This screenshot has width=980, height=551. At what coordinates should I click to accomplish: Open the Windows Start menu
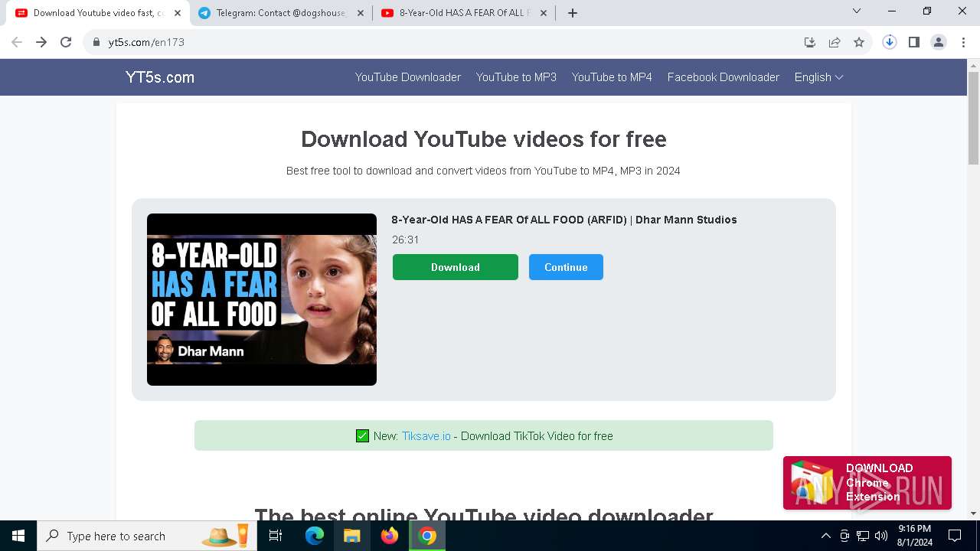[18, 536]
